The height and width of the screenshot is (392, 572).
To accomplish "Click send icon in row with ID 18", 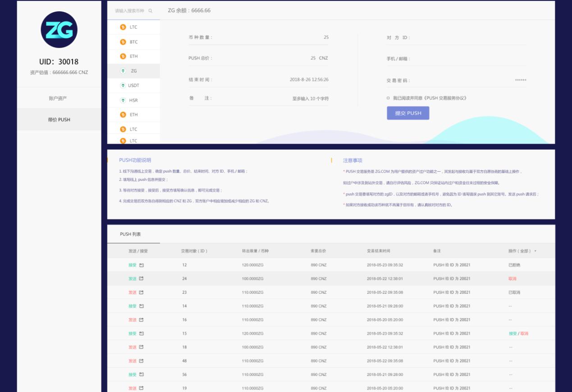I will click(x=141, y=347).
